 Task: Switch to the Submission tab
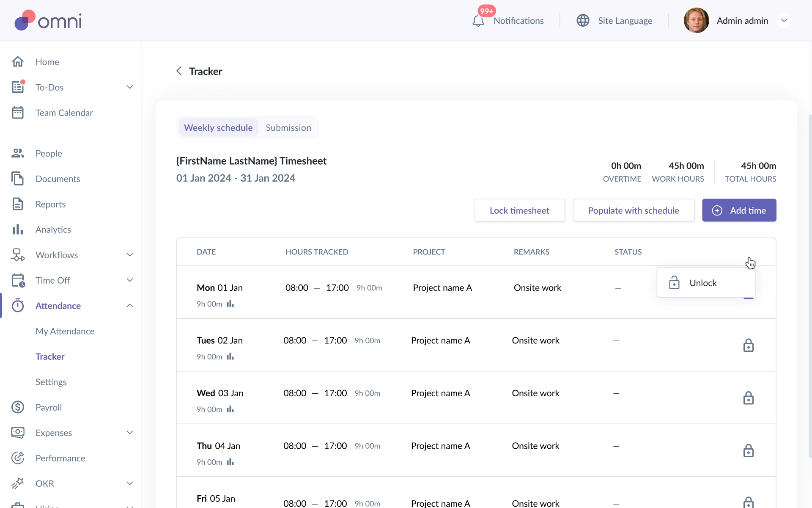[288, 127]
